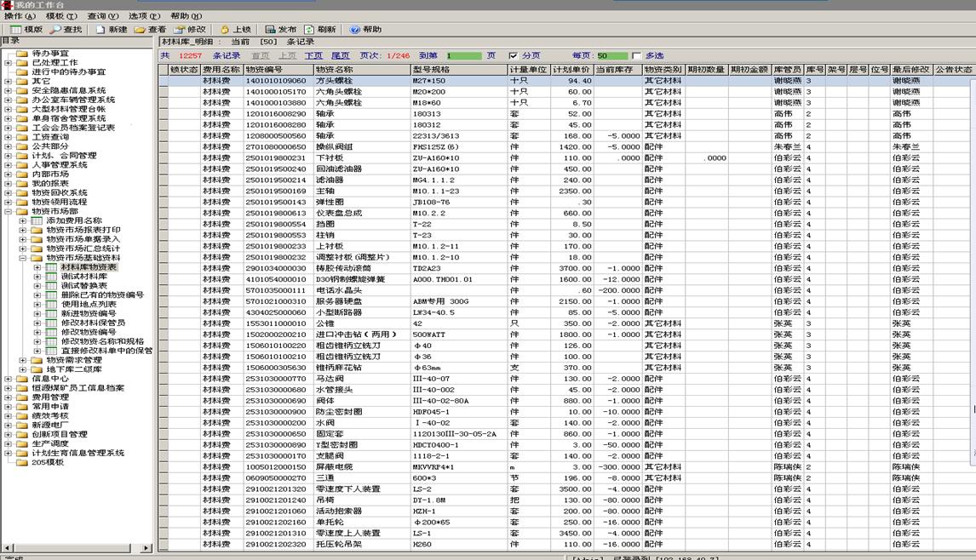Jump to last page via 尾页 link
The width and height of the screenshot is (976, 560).
point(341,55)
